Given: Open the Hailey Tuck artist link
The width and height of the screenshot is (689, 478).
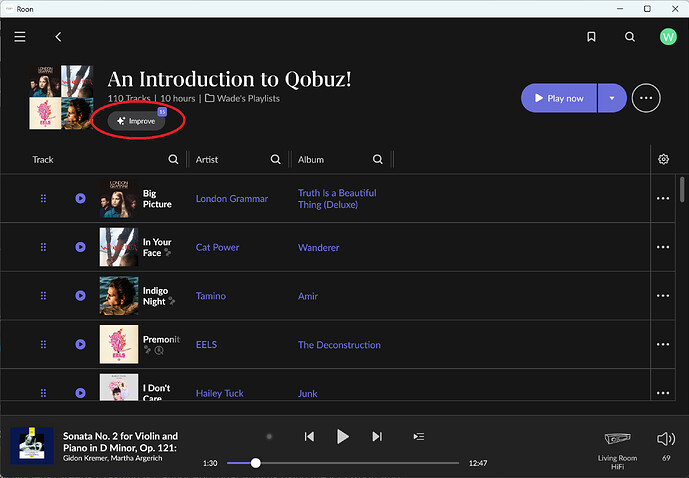Looking at the screenshot, I should pos(219,393).
